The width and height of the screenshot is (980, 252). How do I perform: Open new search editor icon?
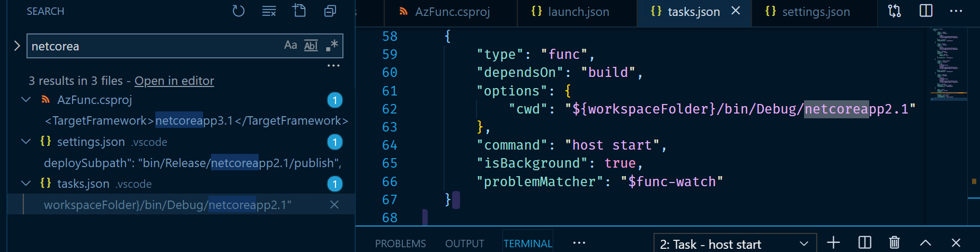299,11
